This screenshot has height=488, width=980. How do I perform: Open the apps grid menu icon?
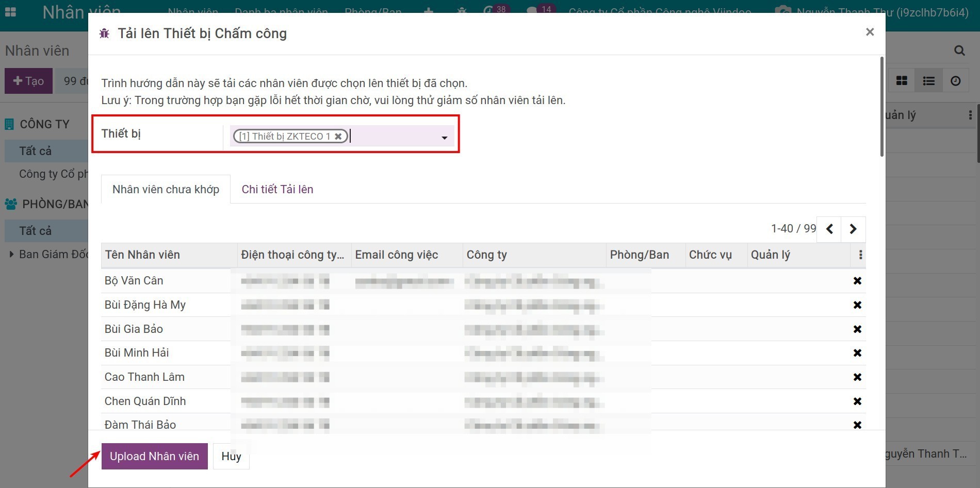(x=10, y=12)
